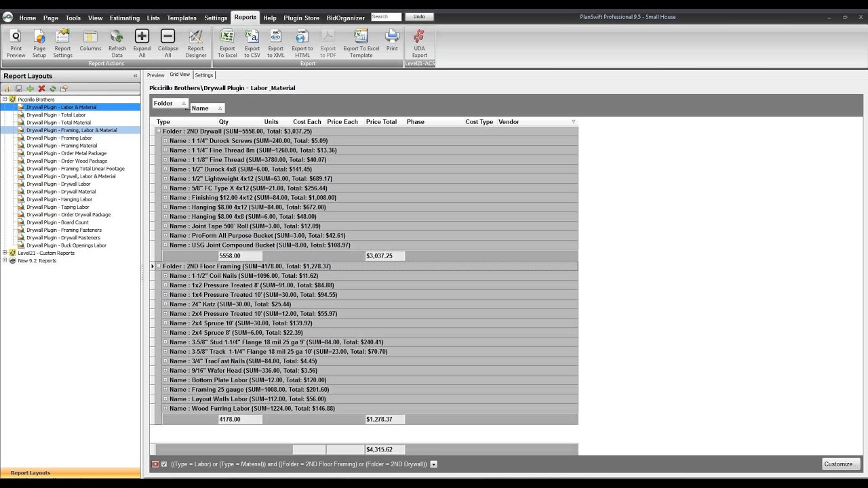Select Drywall Plugin - Total Labor layout
868x488 pixels.
56,115
